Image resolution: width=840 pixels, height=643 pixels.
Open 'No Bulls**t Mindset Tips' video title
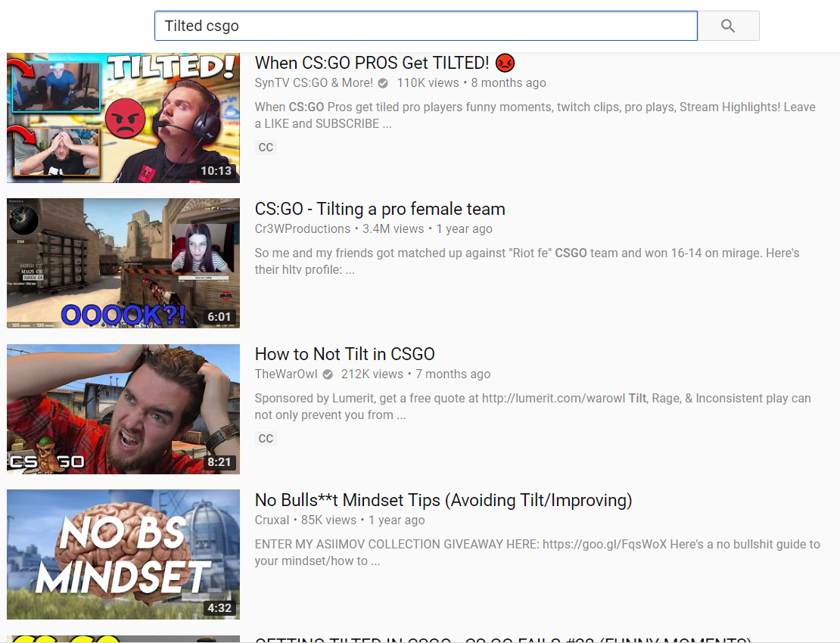click(443, 500)
